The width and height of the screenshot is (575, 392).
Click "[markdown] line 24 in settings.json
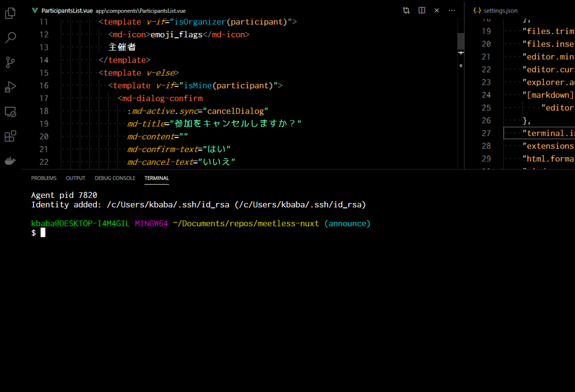tap(549, 95)
